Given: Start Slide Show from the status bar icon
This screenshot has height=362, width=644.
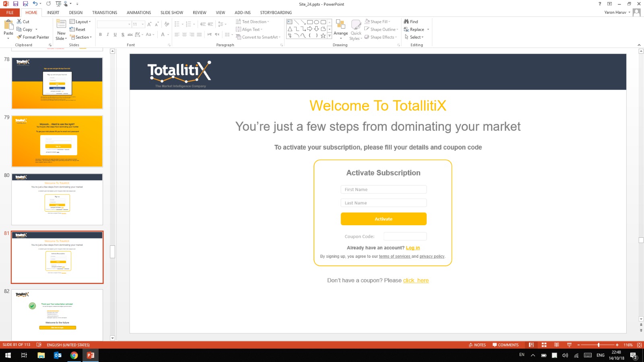Looking at the screenshot, I should [x=569, y=345].
